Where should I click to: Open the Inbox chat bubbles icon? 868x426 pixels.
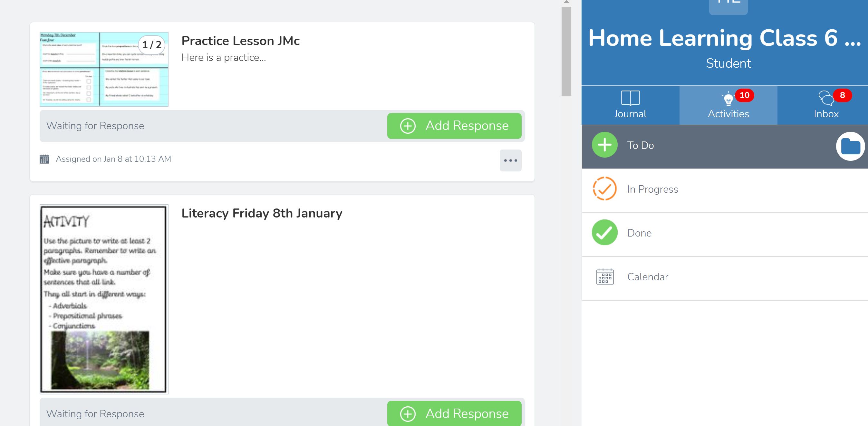tap(825, 98)
